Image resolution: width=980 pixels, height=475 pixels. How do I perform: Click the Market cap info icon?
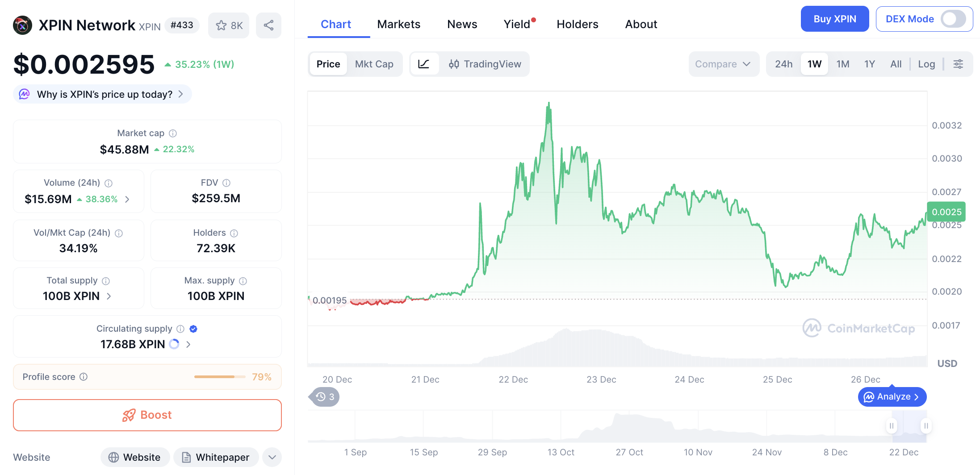pyautogui.click(x=173, y=133)
